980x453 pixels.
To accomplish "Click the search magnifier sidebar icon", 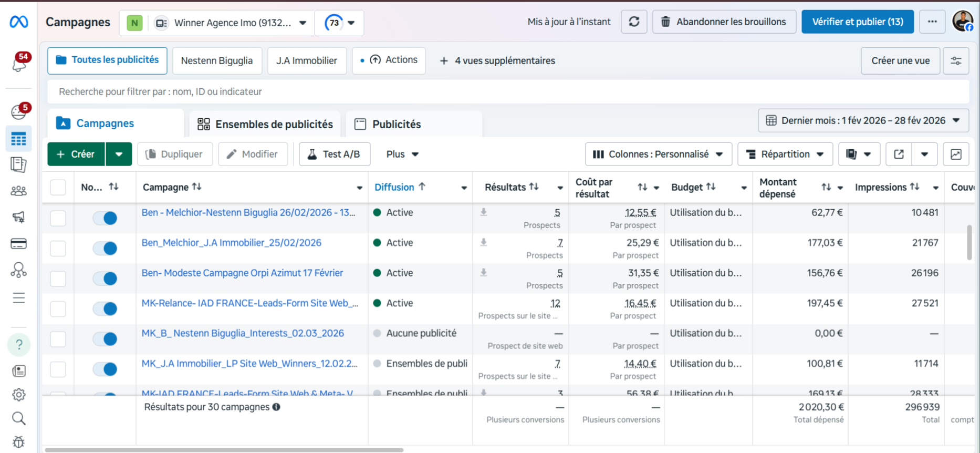I will pos(18,418).
